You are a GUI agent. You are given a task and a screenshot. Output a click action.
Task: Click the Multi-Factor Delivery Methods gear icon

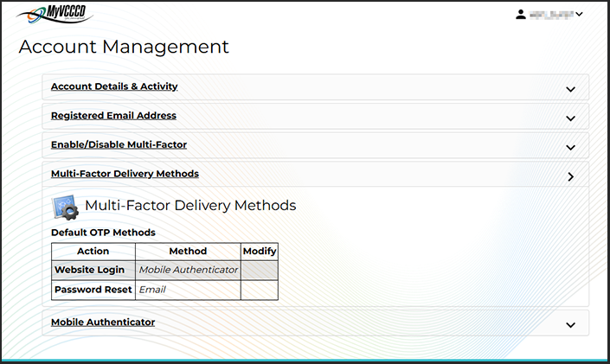[66, 207]
